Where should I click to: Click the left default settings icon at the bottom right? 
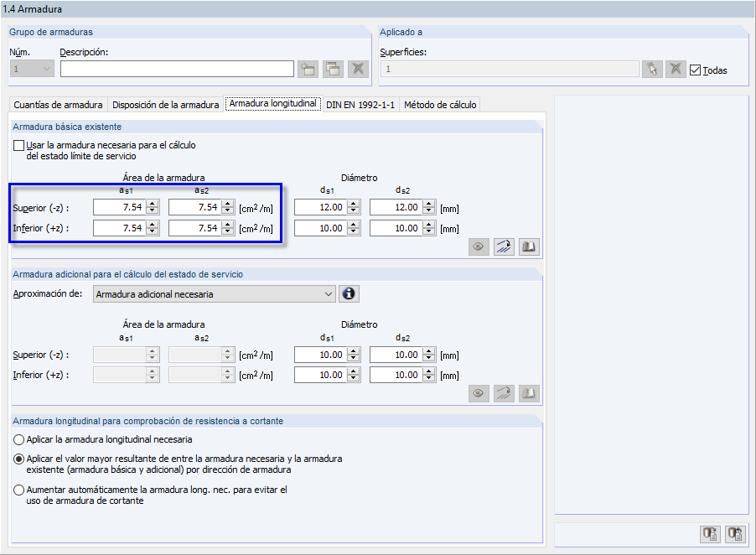[710, 534]
